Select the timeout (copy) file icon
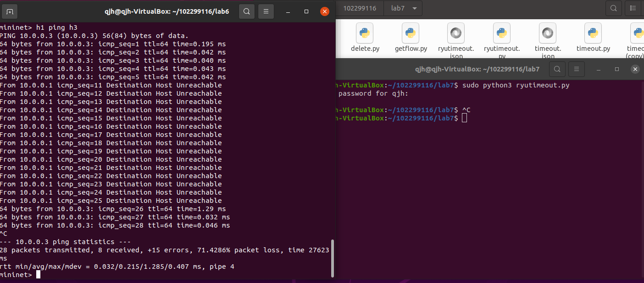Screen dimensions: 644x283 638,33
